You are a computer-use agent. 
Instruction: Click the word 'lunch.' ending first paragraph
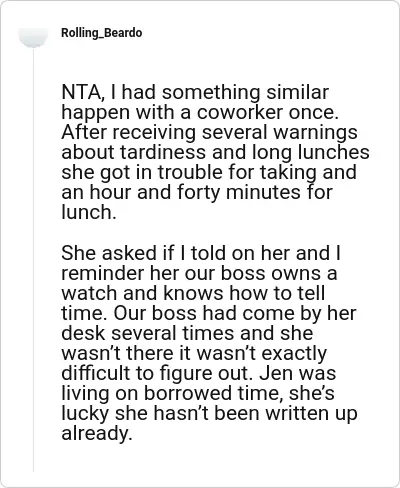pyautogui.click(x=89, y=212)
